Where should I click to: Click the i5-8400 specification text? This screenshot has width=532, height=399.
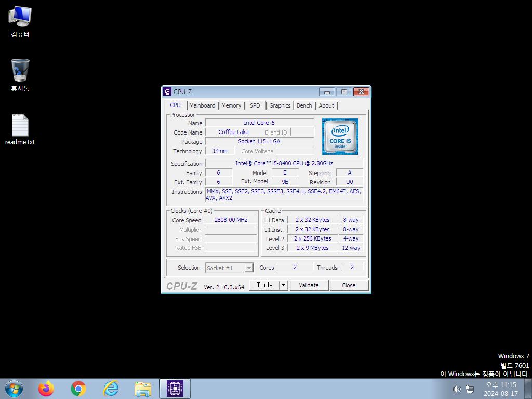point(284,163)
